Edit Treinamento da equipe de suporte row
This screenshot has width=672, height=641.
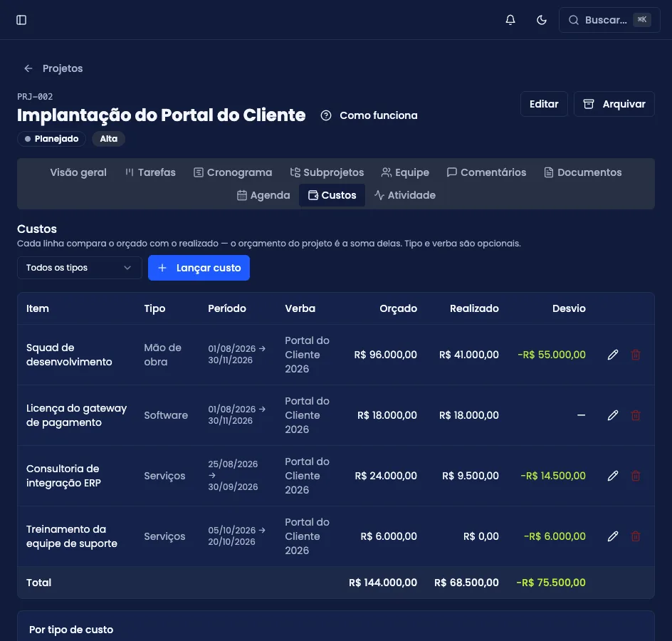click(x=613, y=536)
